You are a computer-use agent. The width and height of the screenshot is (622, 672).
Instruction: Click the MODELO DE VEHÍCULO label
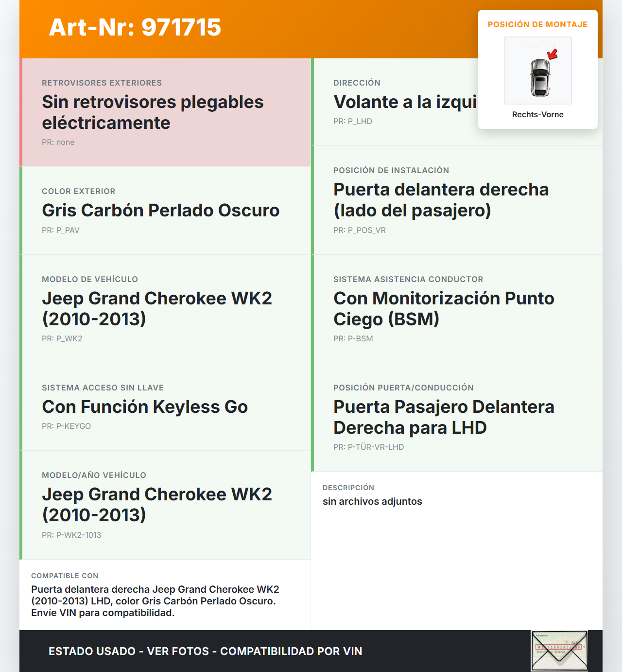pyautogui.click(x=90, y=279)
